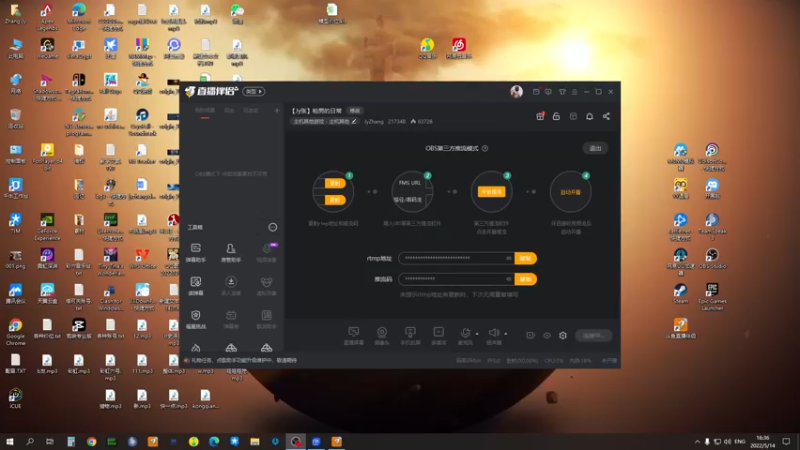Click the microphone icon in bottom bar

(465, 333)
